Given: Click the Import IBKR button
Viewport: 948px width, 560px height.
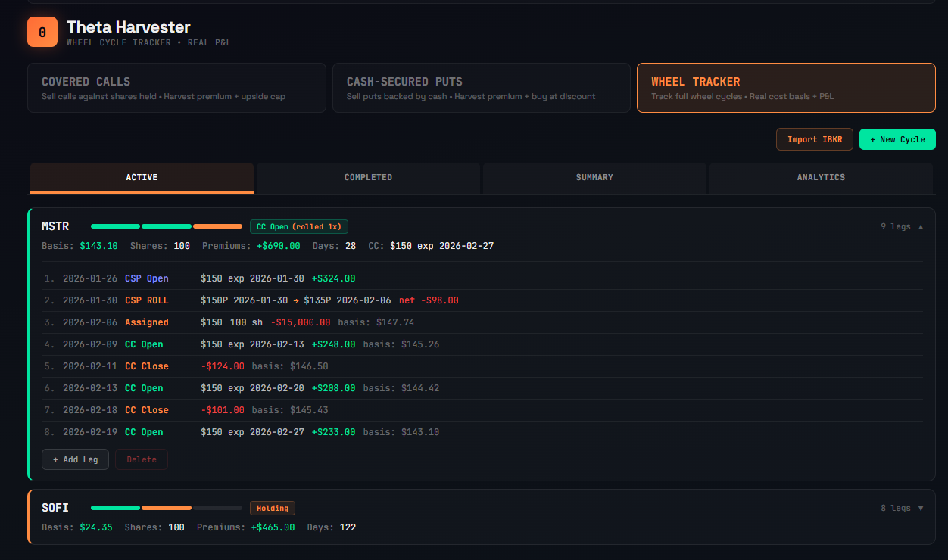Looking at the screenshot, I should [814, 138].
